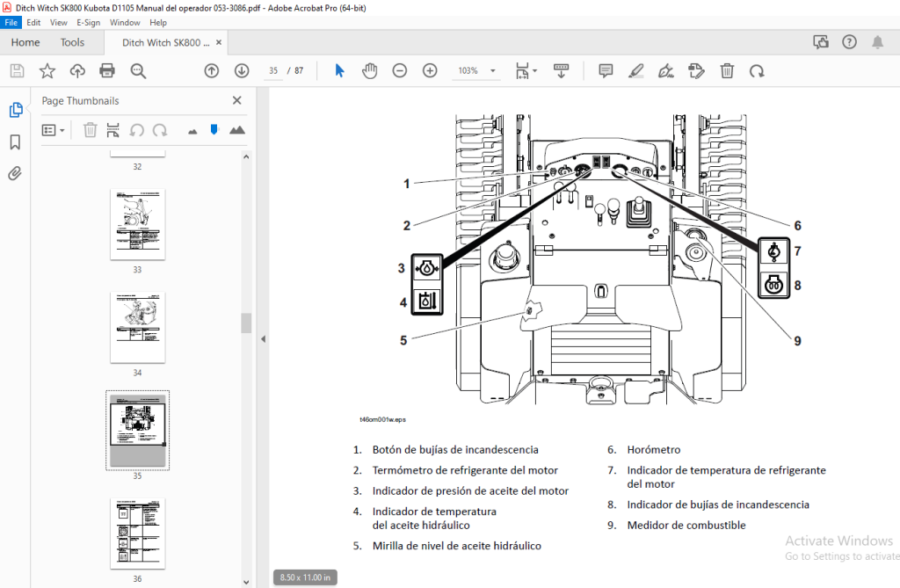
Task: Go to the Home view
Action: pyautogui.click(x=25, y=42)
